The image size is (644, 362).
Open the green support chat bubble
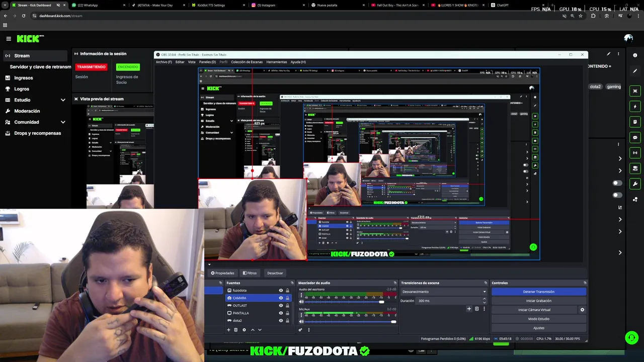(x=631, y=337)
